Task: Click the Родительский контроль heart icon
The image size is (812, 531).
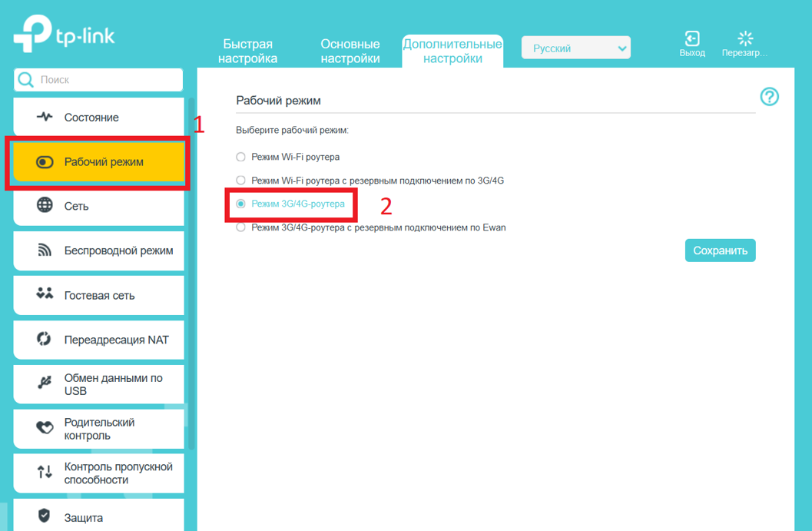Action: tap(45, 428)
